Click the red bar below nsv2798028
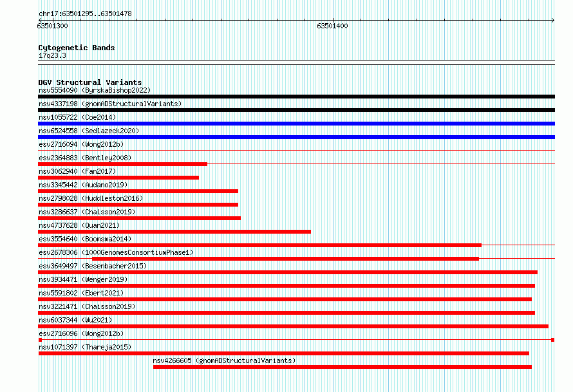This screenshot has width=573, height=392. (x=138, y=205)
